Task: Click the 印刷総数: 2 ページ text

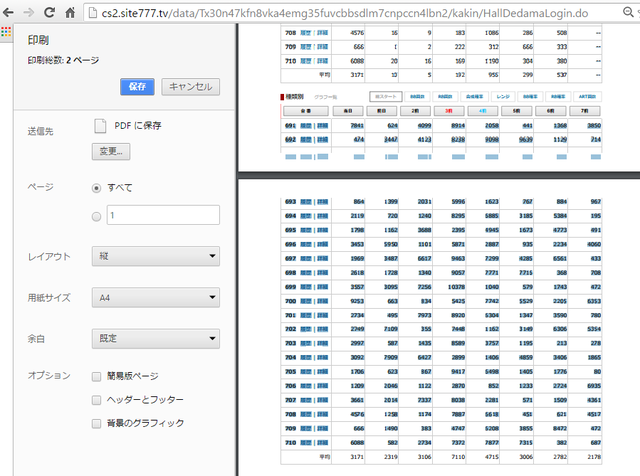Action: point(63,60)
